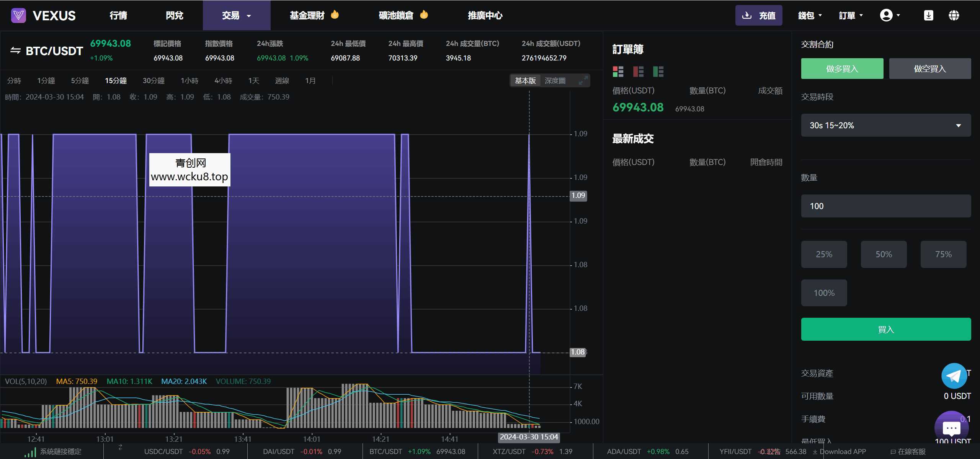Click the 充值 deposit button
This screenshot has height=459, width=980.
tap(759, 15)
